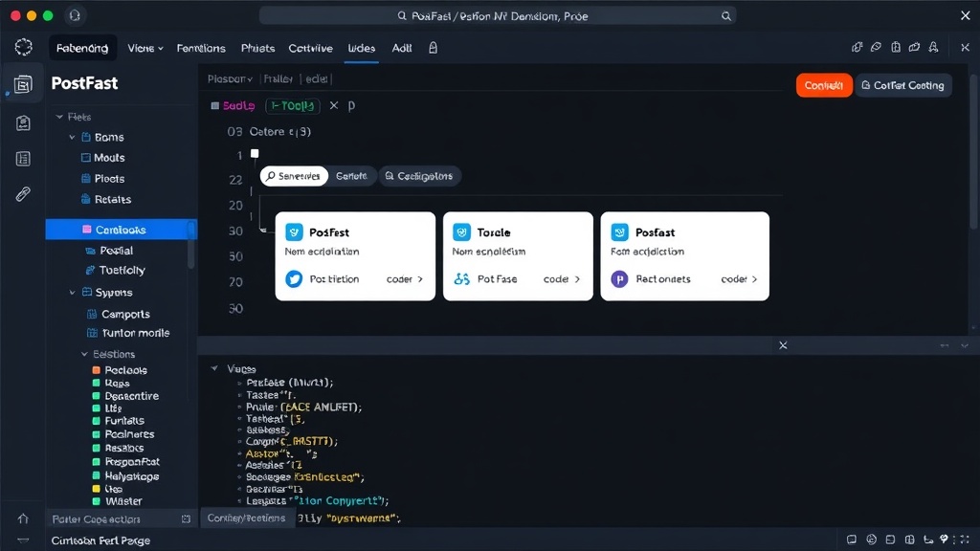Click the link icon in top-right toolbar

[x=876, y=48]
